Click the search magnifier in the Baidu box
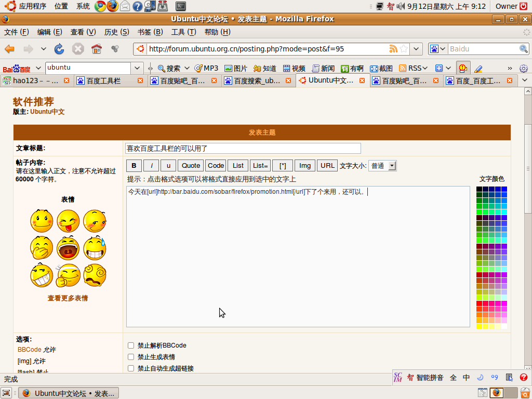The width and height of the screenshot is (532, 399). [x=524, y=49]
